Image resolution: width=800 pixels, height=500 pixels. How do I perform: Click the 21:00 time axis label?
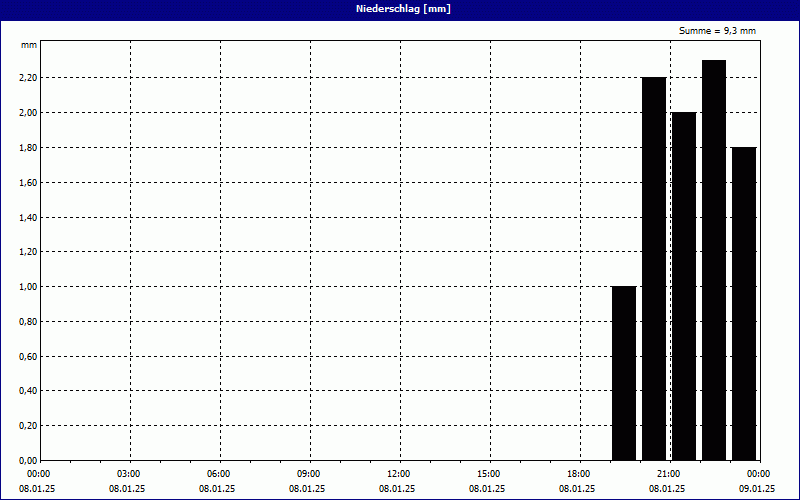(668, 474)
